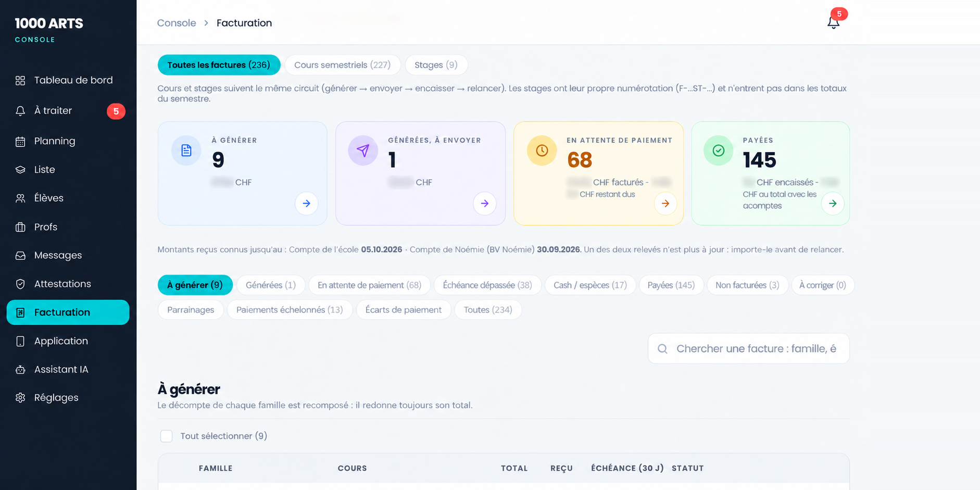Show Paiements échelonnés (13)
The width and height of the screenshot is (980, 490).
pyautogui.click(x=290, y=310)
